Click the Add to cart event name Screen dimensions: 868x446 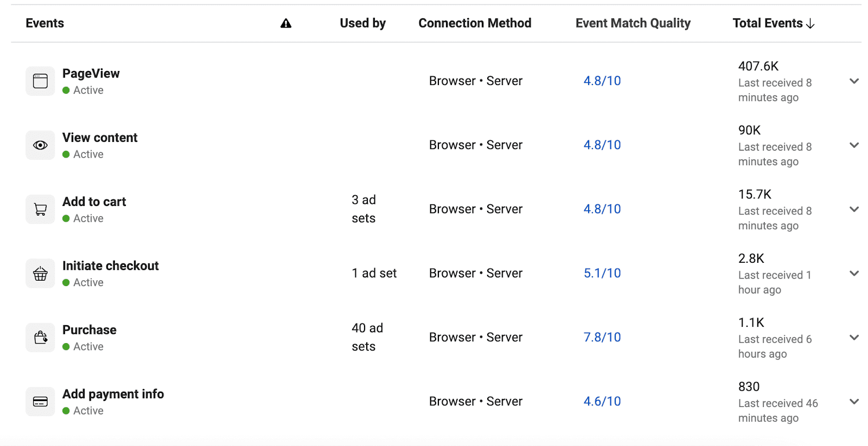click(x=94, y=202)
